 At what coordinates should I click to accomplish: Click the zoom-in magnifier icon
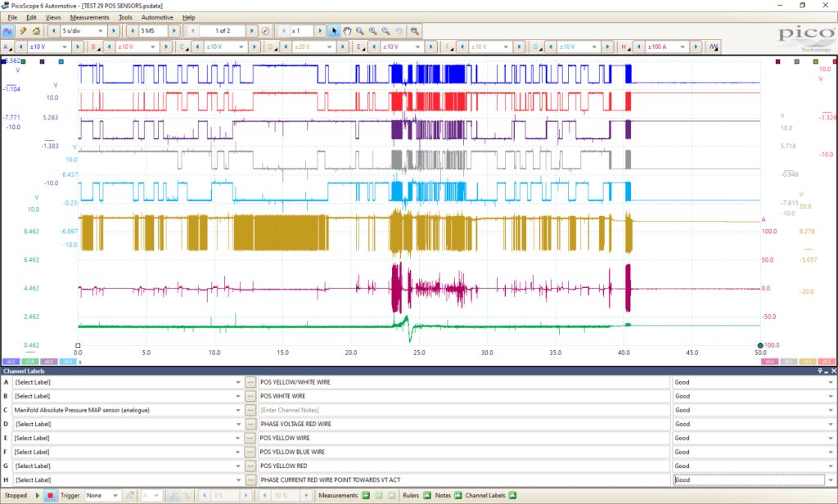point(373,31)
